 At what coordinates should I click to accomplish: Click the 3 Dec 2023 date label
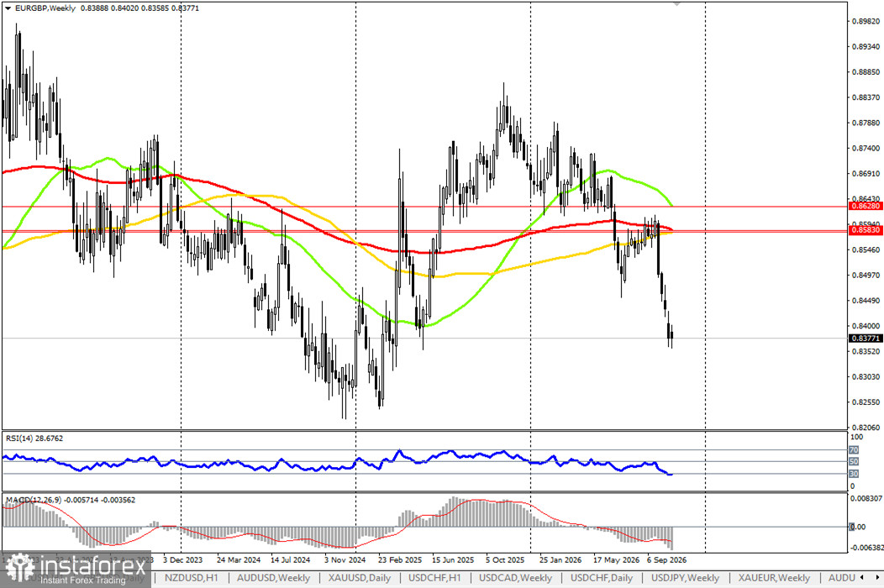182,559
